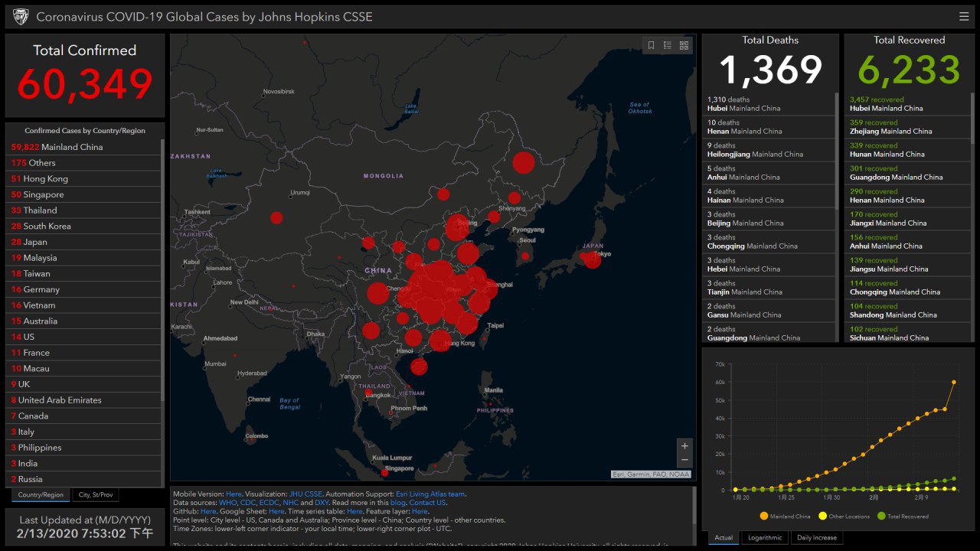Toggle the Other Locations series in chart legend
Image resolution: width=980 pixels, height=551 pixels.
(x=844, y=517)
